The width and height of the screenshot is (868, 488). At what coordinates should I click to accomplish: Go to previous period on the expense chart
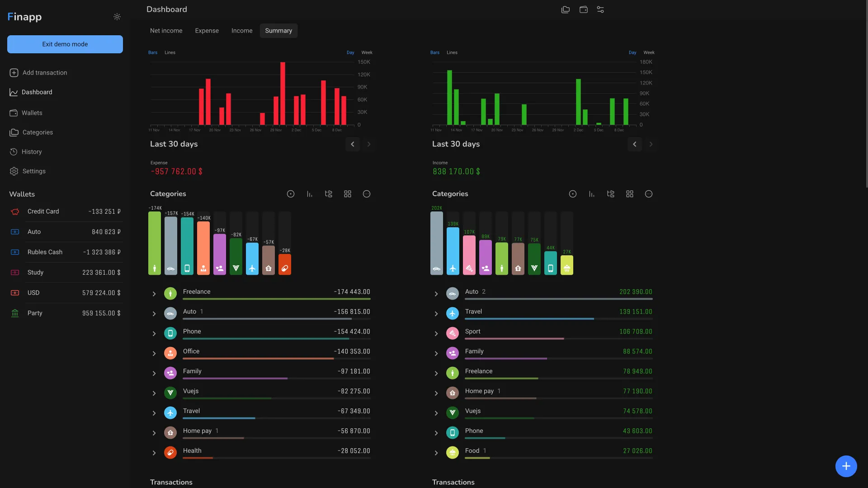click(353, 144)
